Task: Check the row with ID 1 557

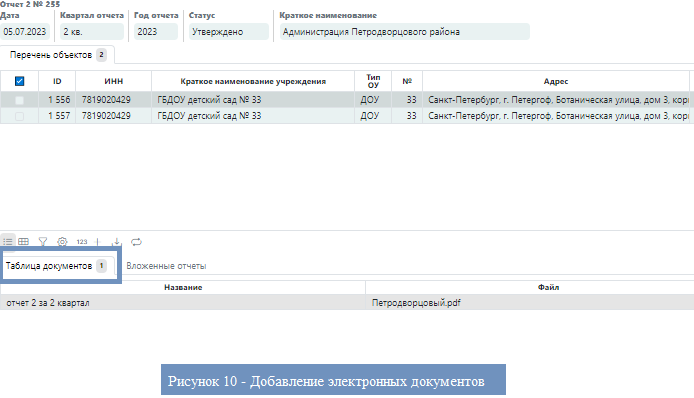Action: click(19, 116)
